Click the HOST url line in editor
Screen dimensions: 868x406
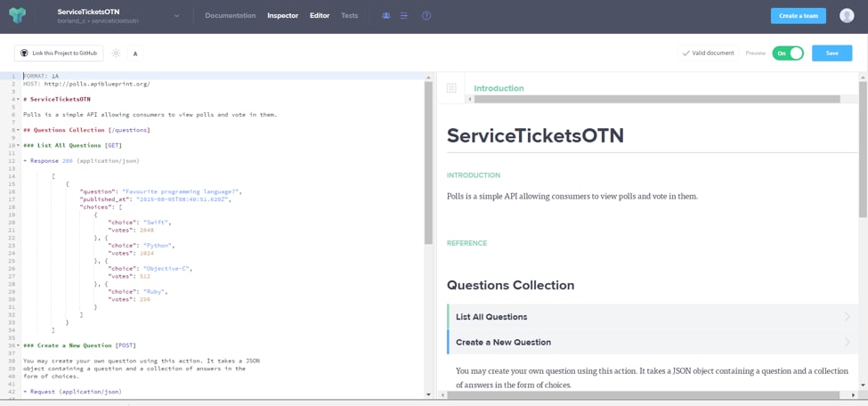click(x=86, y=85)
